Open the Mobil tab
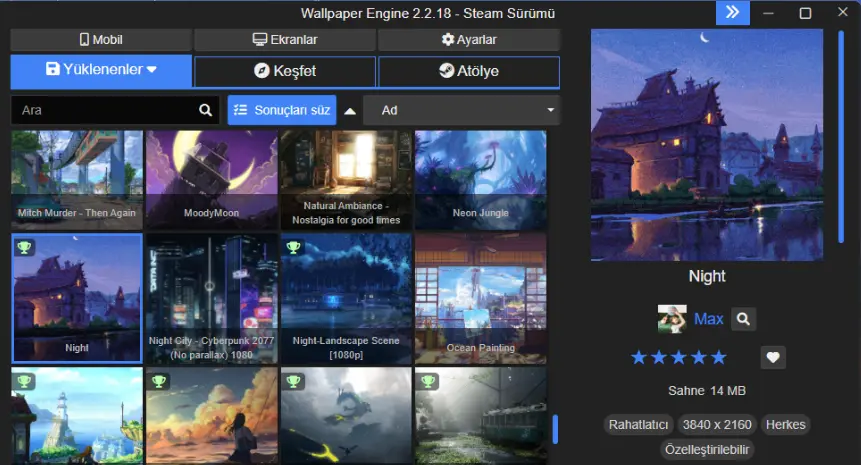 click(101, 40)
